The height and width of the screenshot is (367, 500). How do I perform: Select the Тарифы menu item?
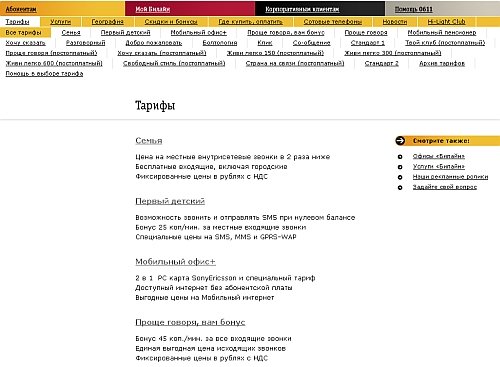17,22
